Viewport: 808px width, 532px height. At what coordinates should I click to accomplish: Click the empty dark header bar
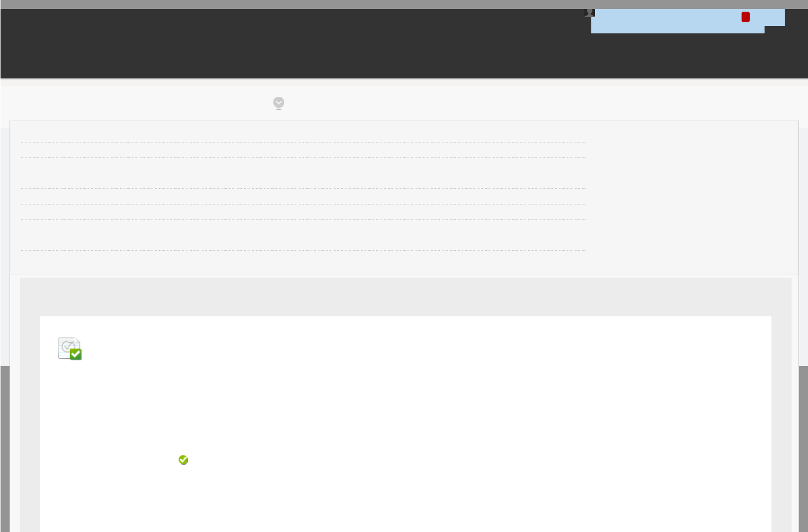tap(291, 43)
